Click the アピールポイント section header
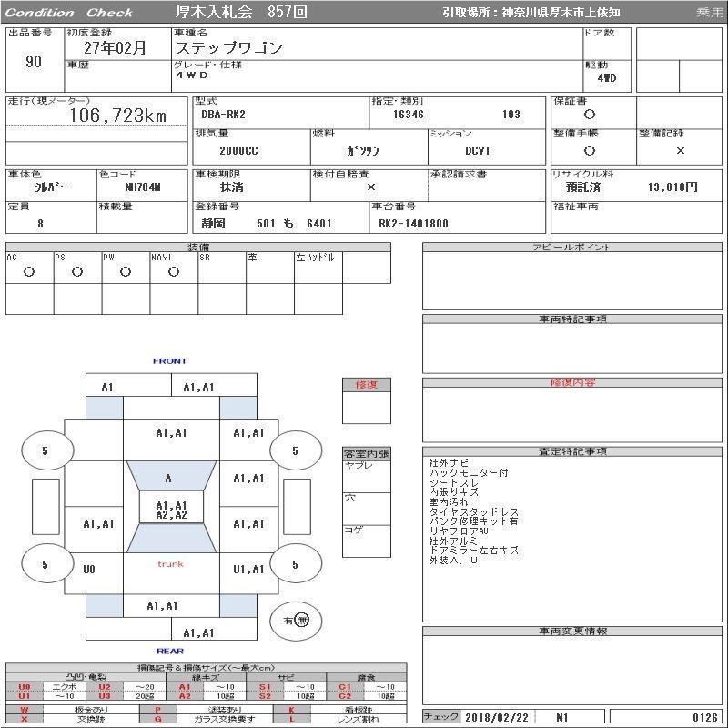This screenshot has width=728, height=728. (x=572, y=247)
